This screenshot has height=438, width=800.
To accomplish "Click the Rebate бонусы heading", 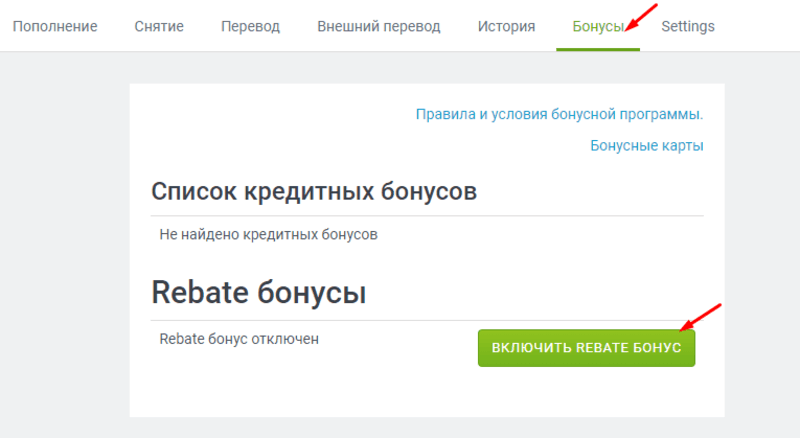I will 259,293.
